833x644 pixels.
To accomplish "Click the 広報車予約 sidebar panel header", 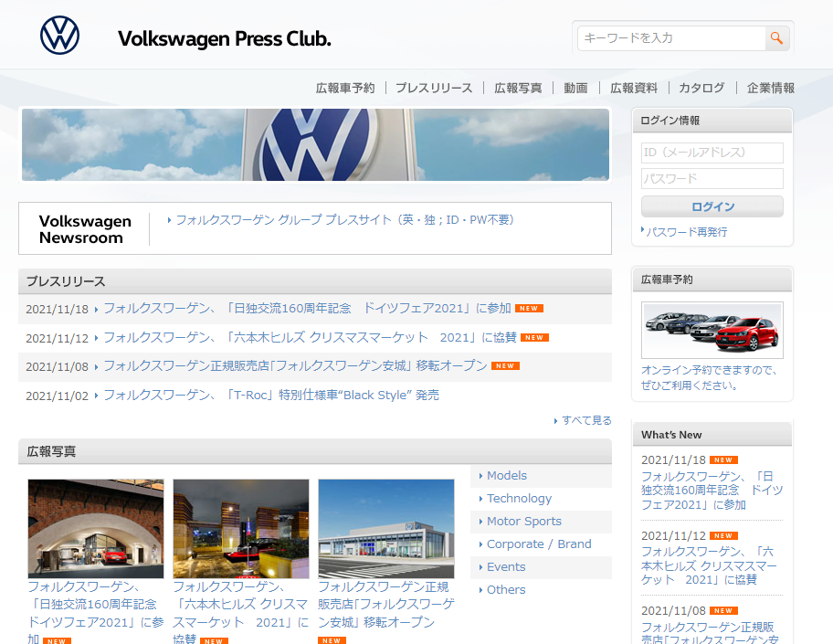I will tap(712, 280).
